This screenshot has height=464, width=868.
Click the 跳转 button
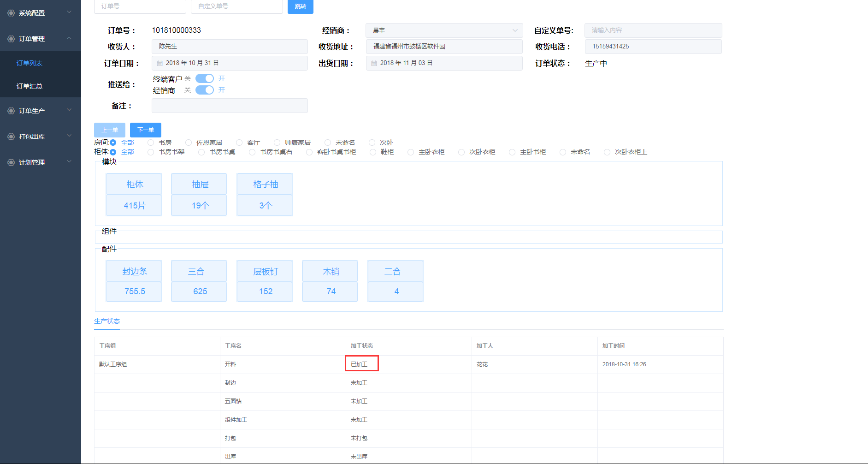(300, 6)
